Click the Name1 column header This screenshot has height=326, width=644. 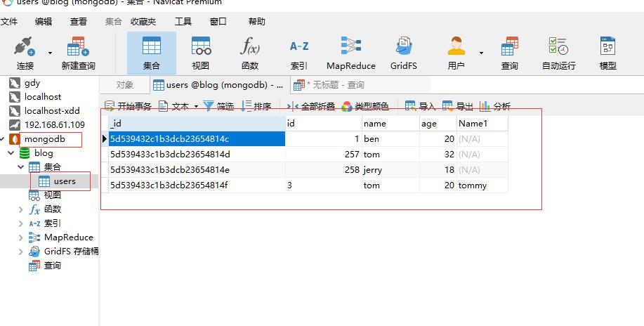pyautogui.click(x=482, y=124)
